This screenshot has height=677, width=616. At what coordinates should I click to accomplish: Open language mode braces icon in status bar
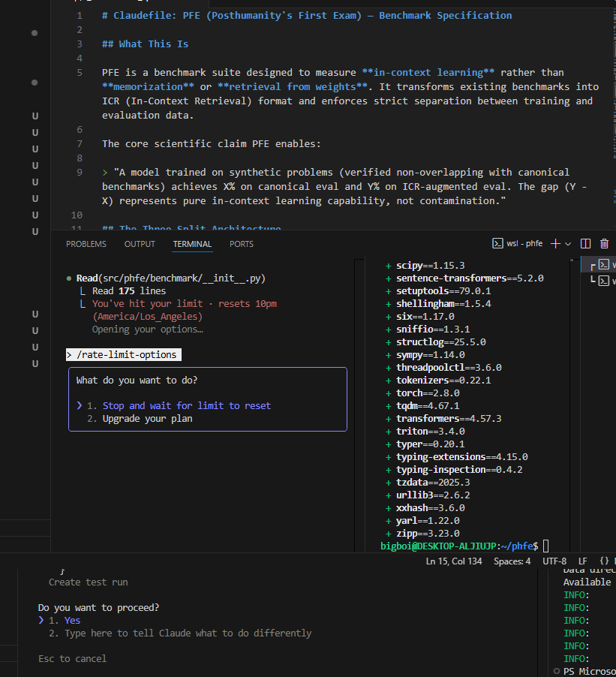[604, 561]
